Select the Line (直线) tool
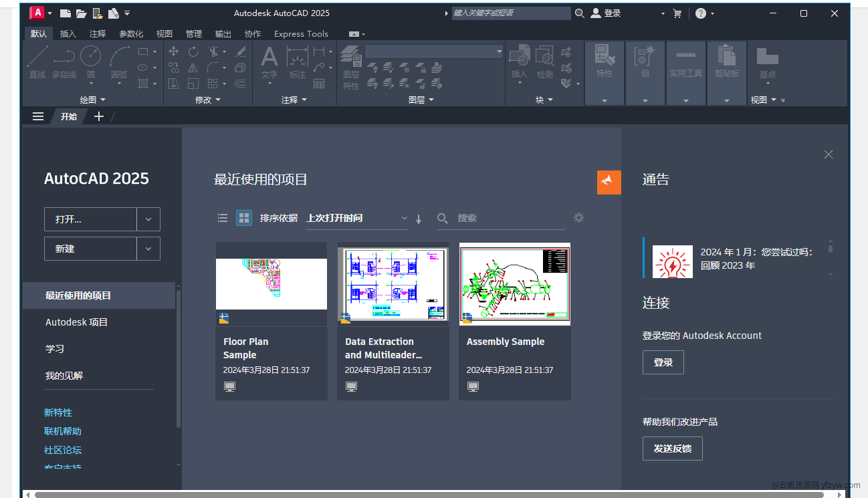 [37, 62]
